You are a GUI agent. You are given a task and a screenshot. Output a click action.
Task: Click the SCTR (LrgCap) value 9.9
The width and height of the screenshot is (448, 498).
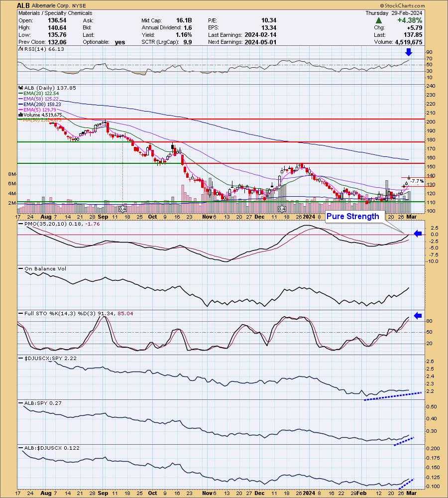coord(188,42)
